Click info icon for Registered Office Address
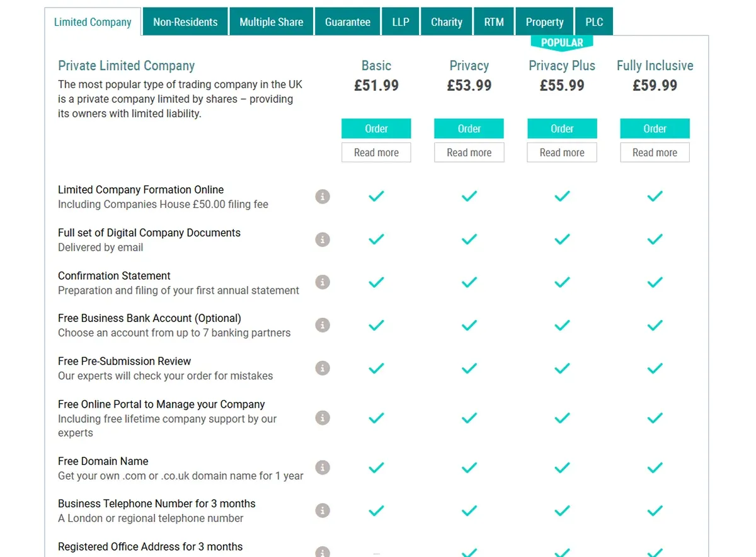Image resolution: width=756 pixels, height=557 pixels. [x=323, y=552]
